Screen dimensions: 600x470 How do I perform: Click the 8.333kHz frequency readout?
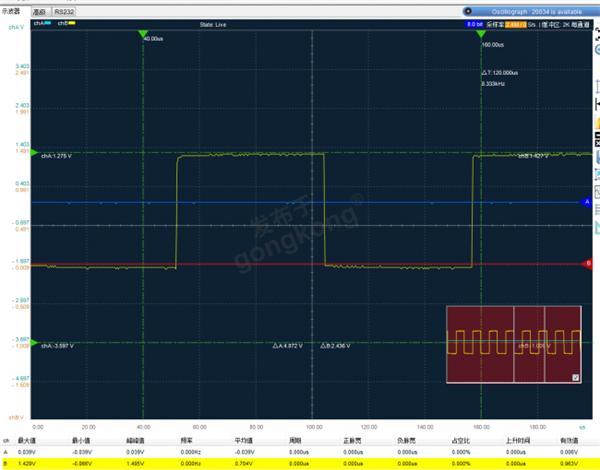493,83
